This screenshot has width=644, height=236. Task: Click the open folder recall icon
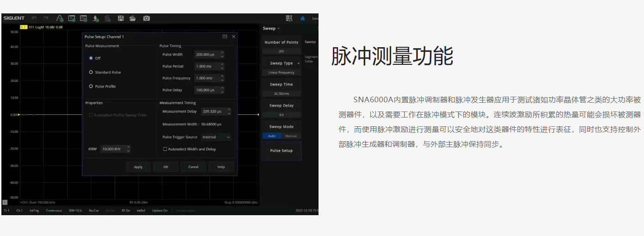[x=133, y=19]
